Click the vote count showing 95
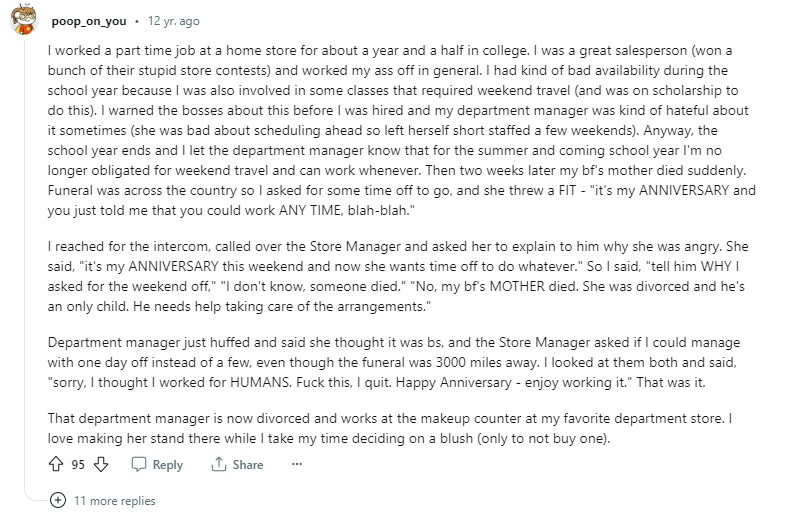 pyautogui.click(x=78, y=465)
